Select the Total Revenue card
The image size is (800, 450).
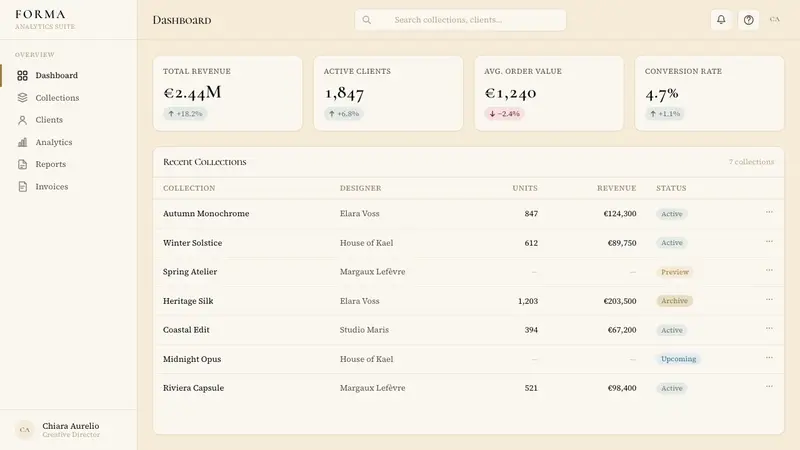coord(228,93)
